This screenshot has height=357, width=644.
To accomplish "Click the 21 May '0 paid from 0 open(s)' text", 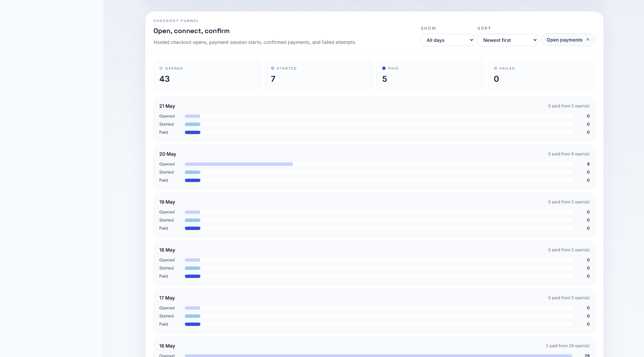I will click(569, 106).
